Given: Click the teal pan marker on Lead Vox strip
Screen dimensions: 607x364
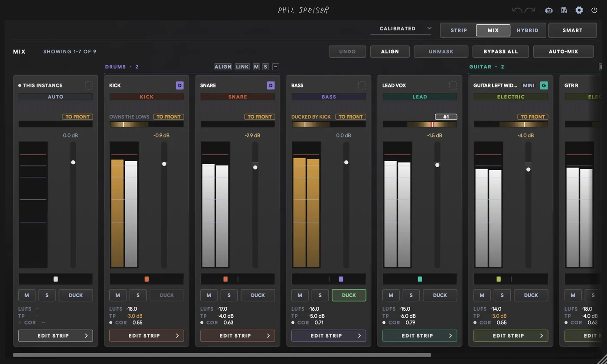Looking at the screenshot, I should (420, 279).
